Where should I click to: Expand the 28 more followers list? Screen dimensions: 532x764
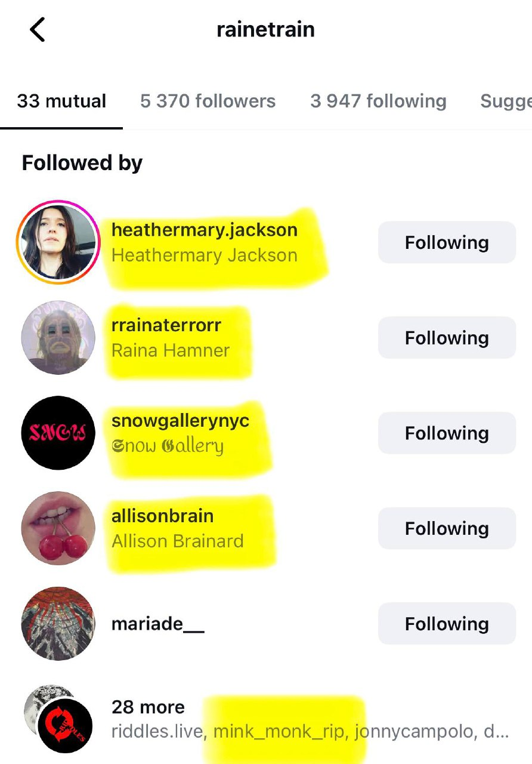coord(148,707)
